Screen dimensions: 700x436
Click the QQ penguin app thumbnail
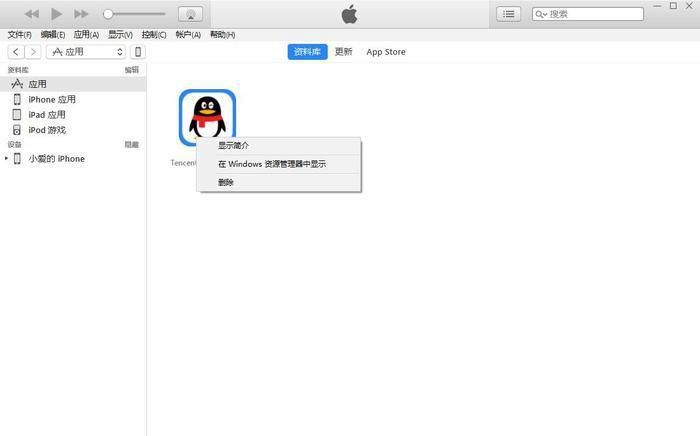coord(207,118)
